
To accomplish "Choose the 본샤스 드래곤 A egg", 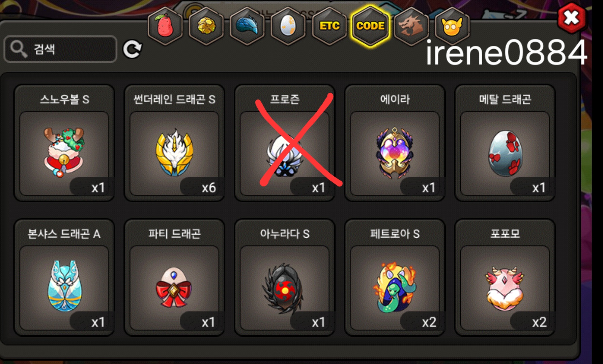I will coord(64,277).
